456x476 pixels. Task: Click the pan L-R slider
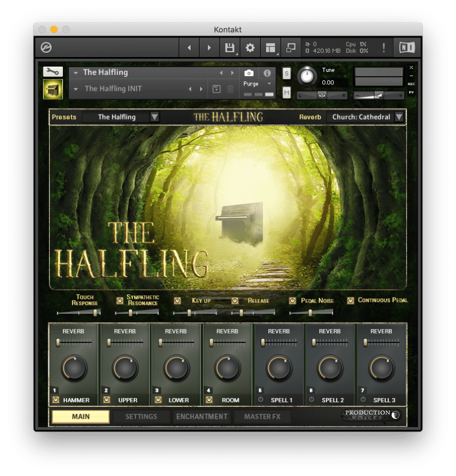(322, 95)
